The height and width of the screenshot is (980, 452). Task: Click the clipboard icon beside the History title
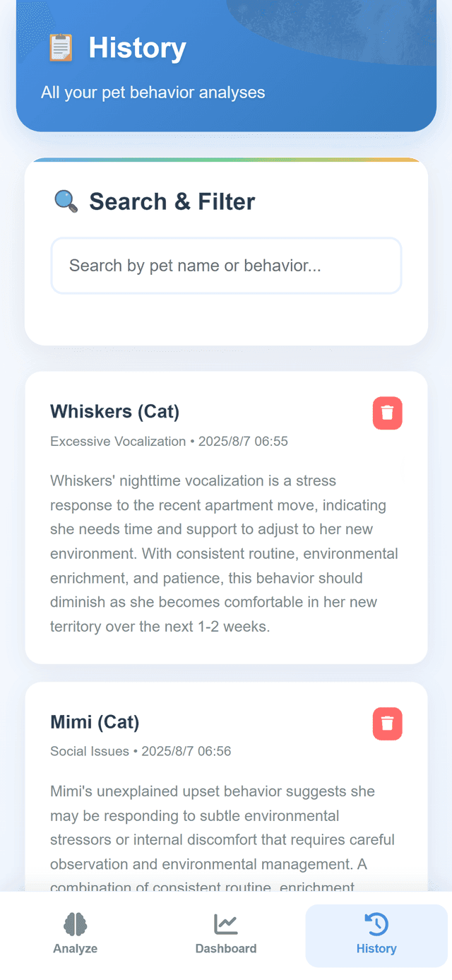62,48
